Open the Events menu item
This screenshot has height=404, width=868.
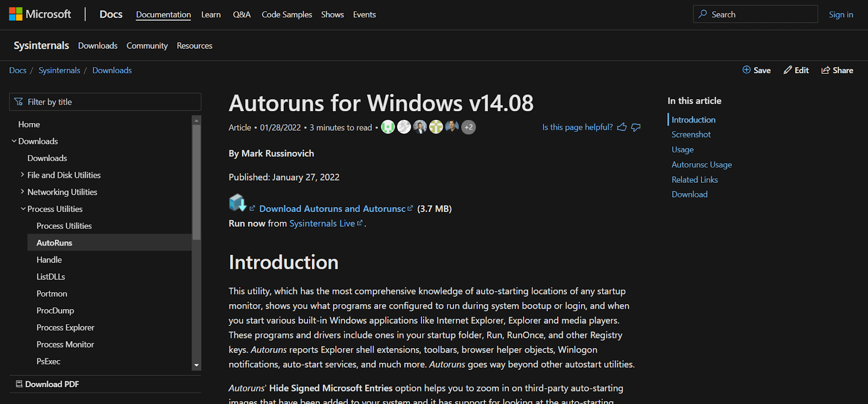(x=365, y=15)
